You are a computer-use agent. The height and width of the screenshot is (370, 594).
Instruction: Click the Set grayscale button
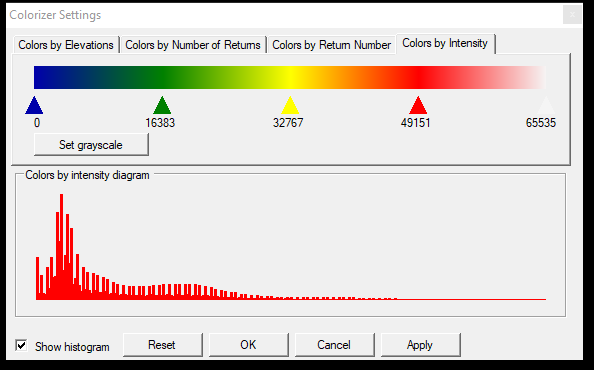(91, 145)
